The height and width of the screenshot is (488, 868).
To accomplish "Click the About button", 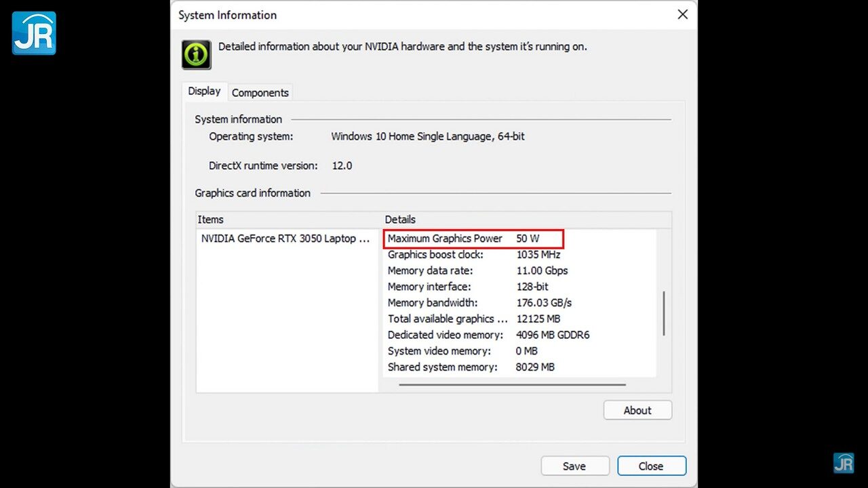I will pos(637,410).
